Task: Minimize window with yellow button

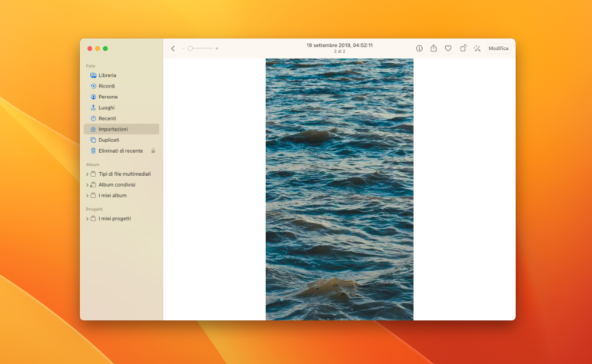Action: coord(98,48)
